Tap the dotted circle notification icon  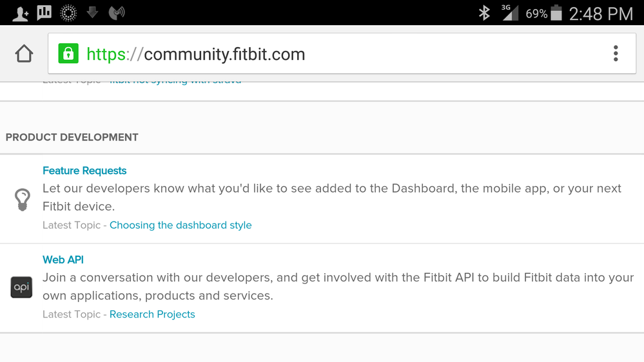(x=68, y=12)
